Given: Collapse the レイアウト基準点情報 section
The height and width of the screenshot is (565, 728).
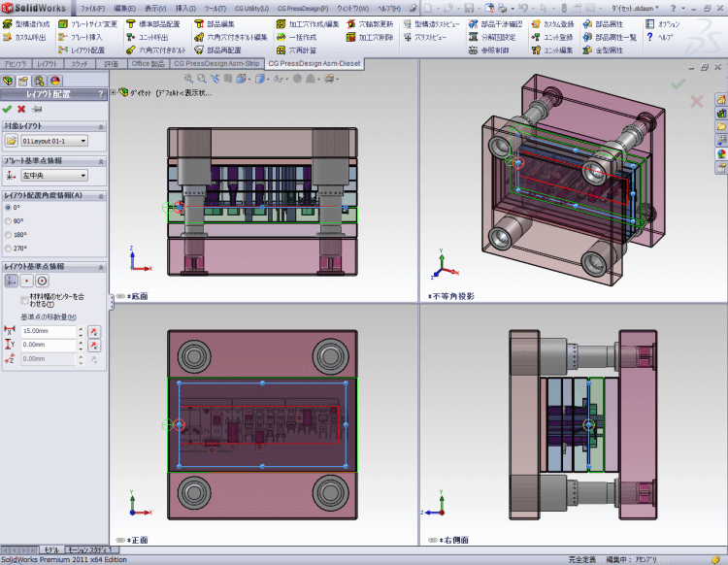Looking at the screenshot, I should click(x=101, y=267).
